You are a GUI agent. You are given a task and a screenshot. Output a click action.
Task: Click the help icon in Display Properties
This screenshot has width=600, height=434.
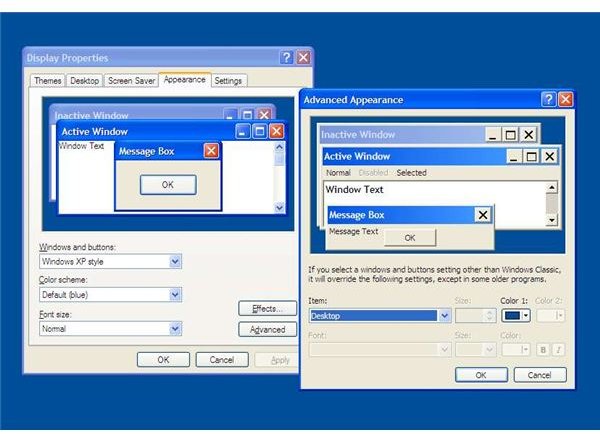[286, 57]
